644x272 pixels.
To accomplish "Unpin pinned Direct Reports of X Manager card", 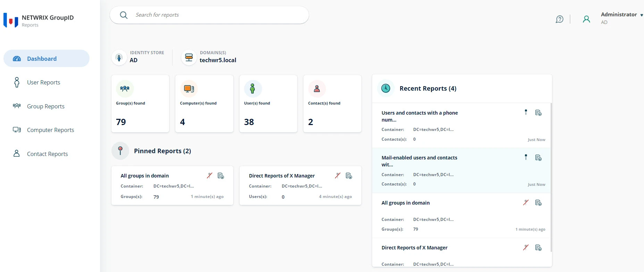I will (x=337, y=175).
